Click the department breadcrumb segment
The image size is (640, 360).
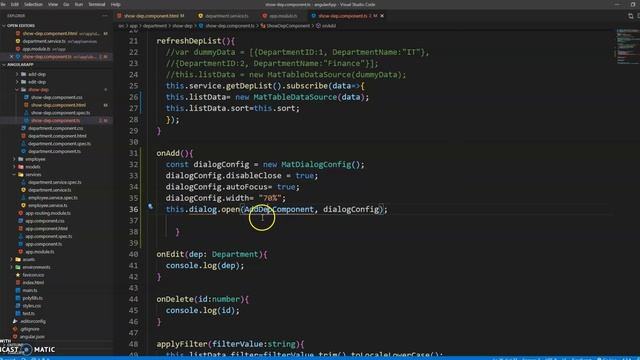coord(155,26)
